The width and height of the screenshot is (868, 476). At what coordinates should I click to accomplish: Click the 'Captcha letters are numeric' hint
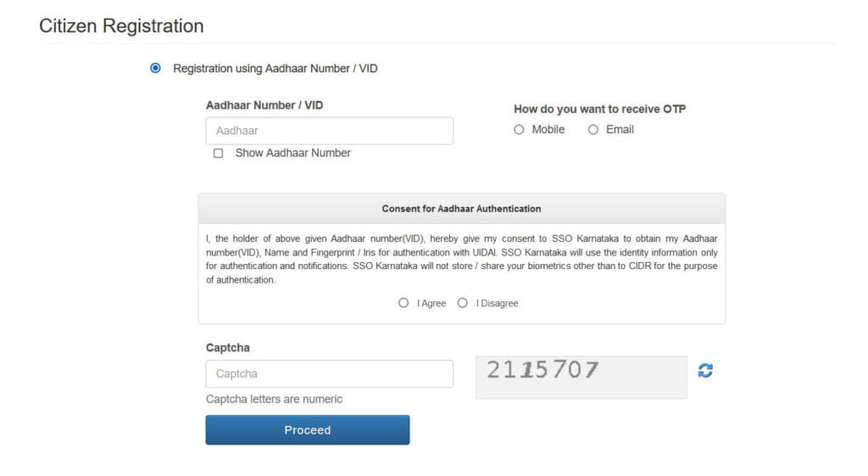tap(274, 399)
